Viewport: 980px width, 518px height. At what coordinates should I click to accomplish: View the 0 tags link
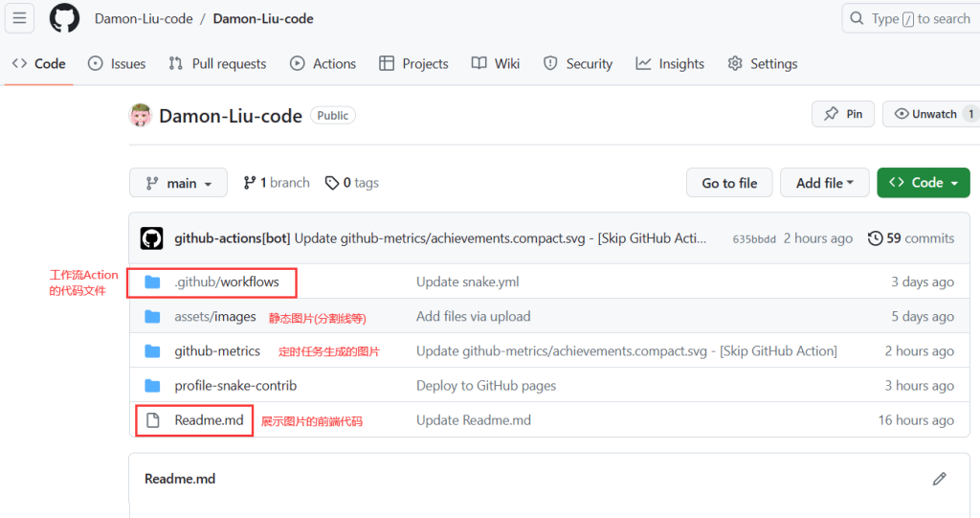click(352, 183)
